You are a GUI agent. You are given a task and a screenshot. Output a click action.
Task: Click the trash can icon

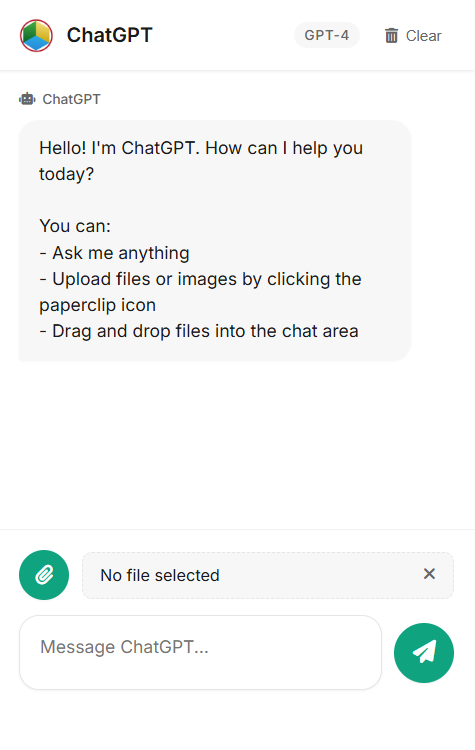(x=391, y=36)
